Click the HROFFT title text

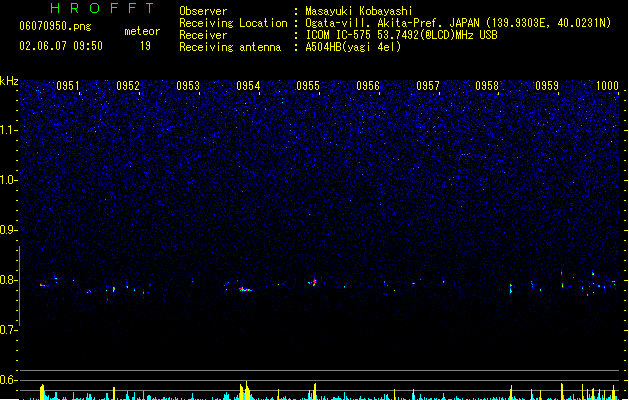click(x=102, y=8)
